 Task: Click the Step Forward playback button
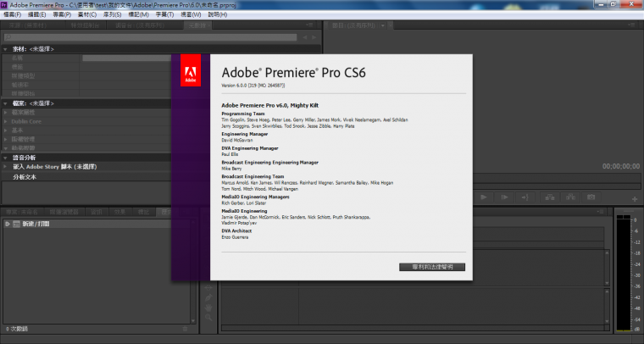pos(504,197)
